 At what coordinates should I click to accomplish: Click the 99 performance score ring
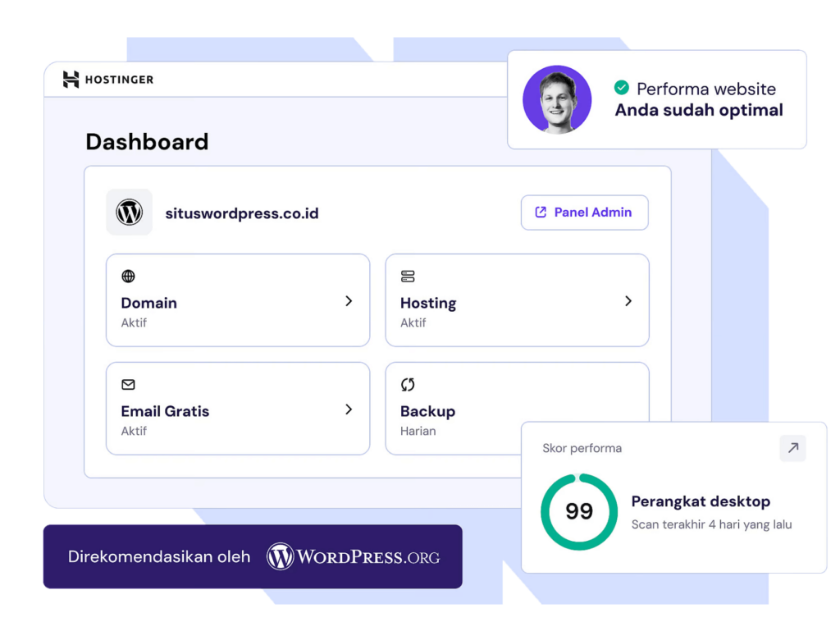pyautogui.click(x=579, y=510)
